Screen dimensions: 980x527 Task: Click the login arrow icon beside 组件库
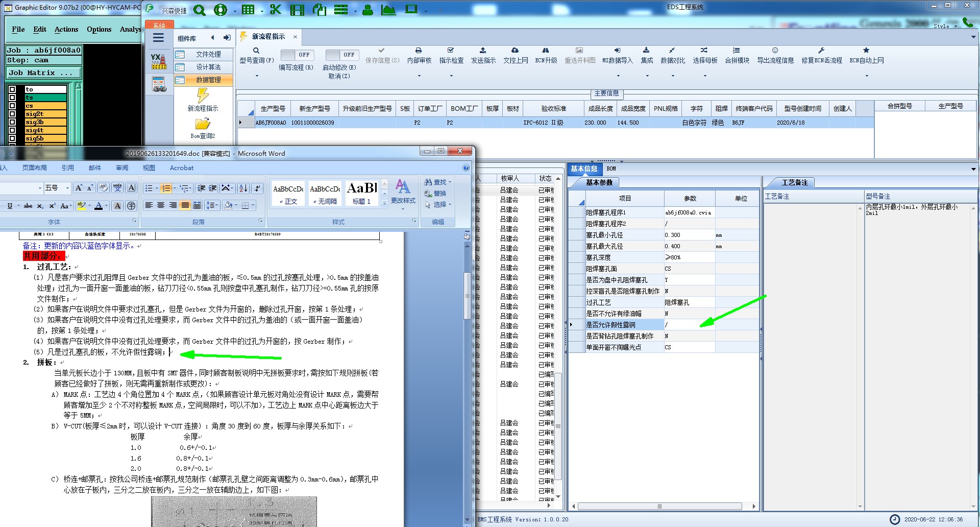click(x=227, y=38)
